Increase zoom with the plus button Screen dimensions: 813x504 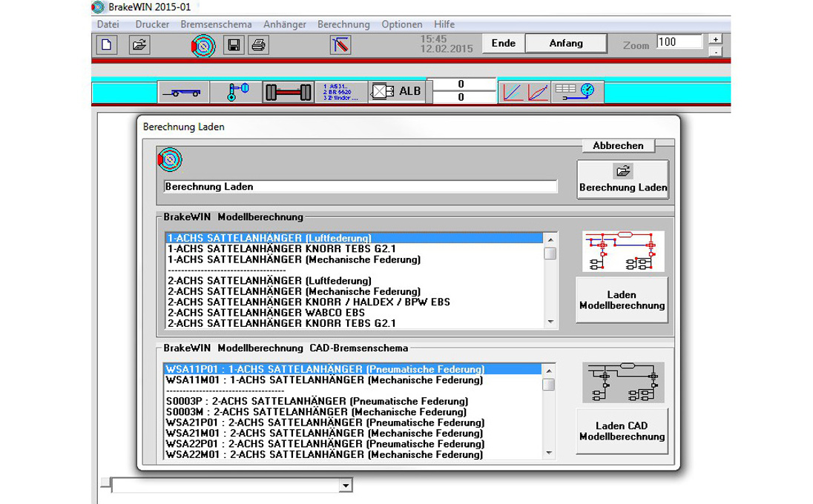pyautogui.click(x=716, y=39)
